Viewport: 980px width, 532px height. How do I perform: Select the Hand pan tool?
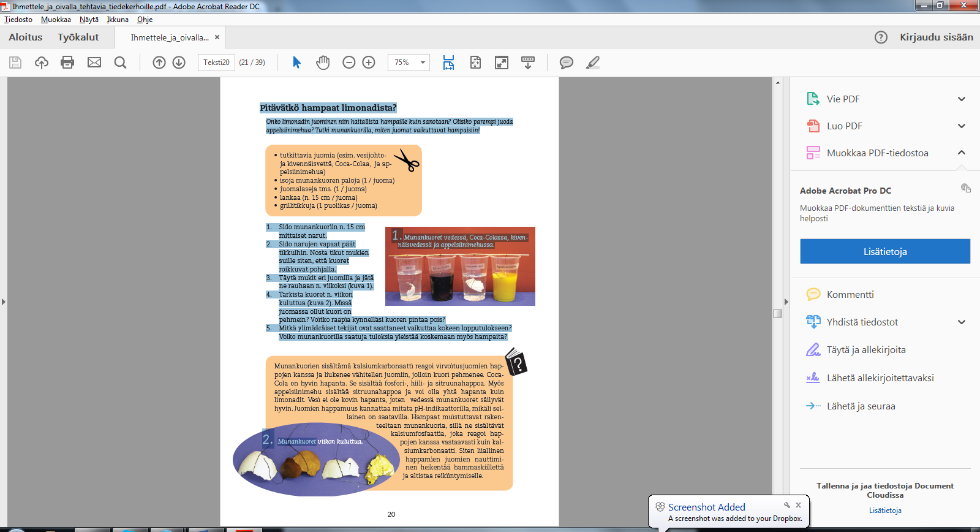pos(323,63)
